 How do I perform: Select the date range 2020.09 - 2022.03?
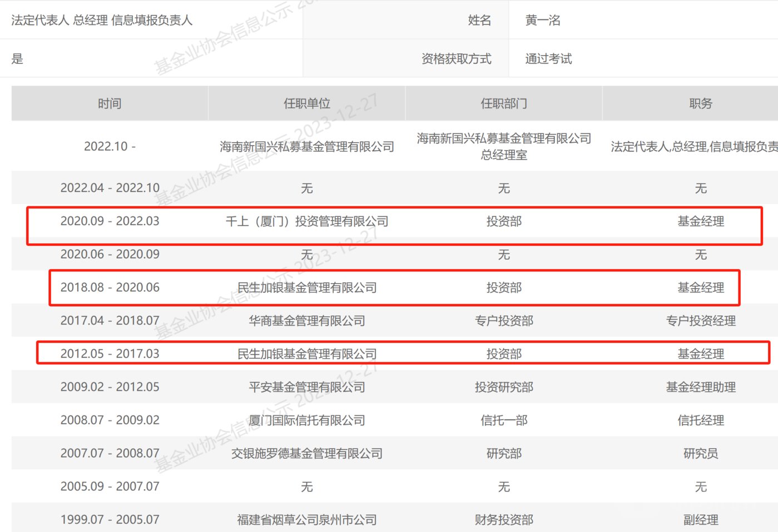click(x=110, y=221)
